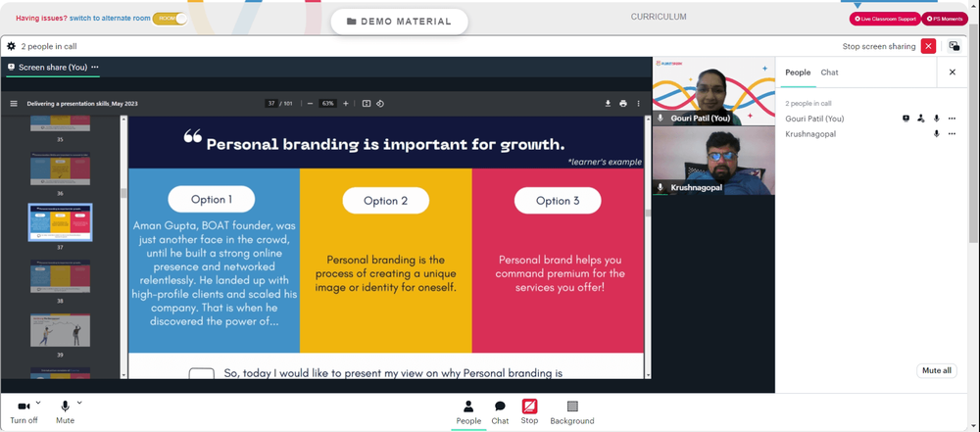Image resolution: width=980 pixels, height=432 pixels.
Task: Download the PDF document
Action: [608, 104]
